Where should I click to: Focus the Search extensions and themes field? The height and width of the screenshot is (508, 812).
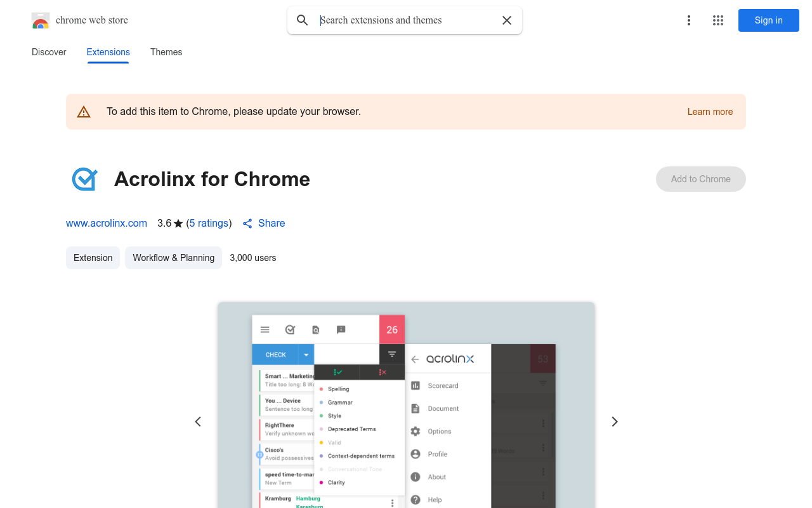(406, 20)
